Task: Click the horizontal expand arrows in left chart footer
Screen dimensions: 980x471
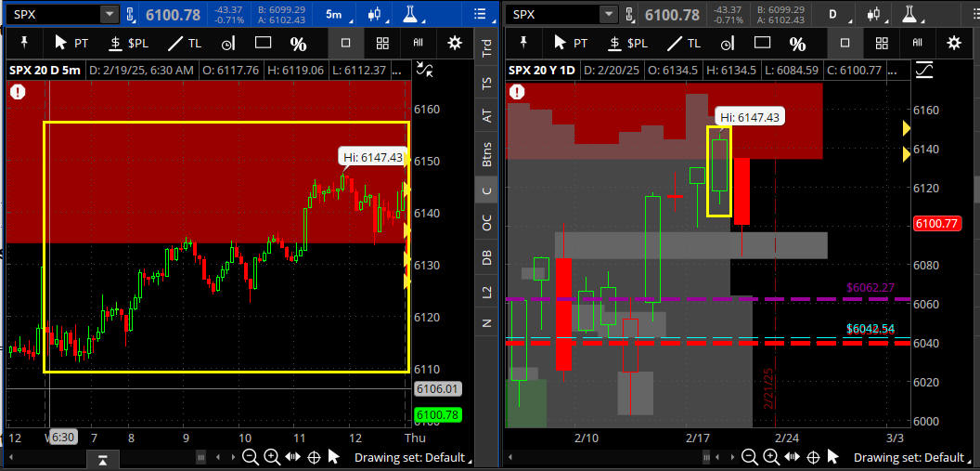Action: click(x=292, y=457)
